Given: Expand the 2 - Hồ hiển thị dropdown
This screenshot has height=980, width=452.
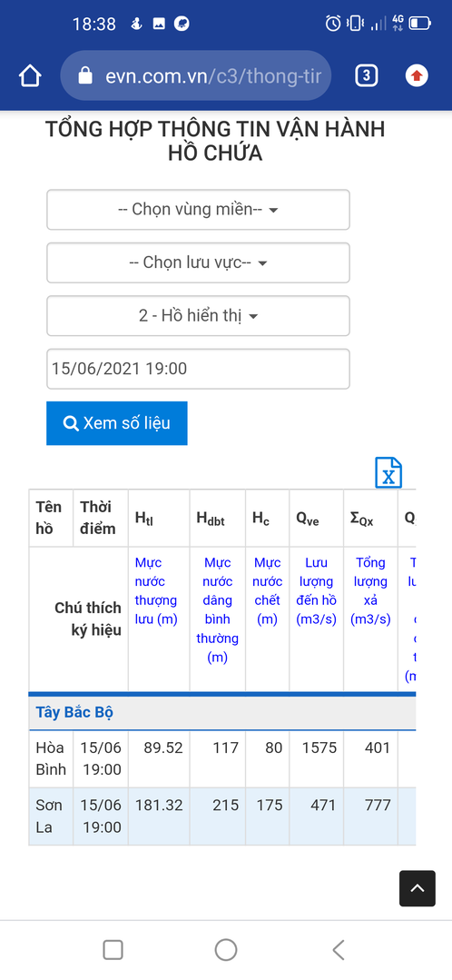Looking at the screenshot, I should pyautogui.click(x=198, y=316).
